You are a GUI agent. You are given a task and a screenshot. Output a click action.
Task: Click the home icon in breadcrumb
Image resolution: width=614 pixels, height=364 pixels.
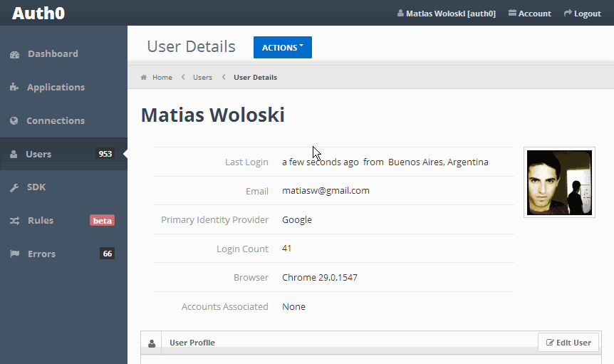click(144, 77)
